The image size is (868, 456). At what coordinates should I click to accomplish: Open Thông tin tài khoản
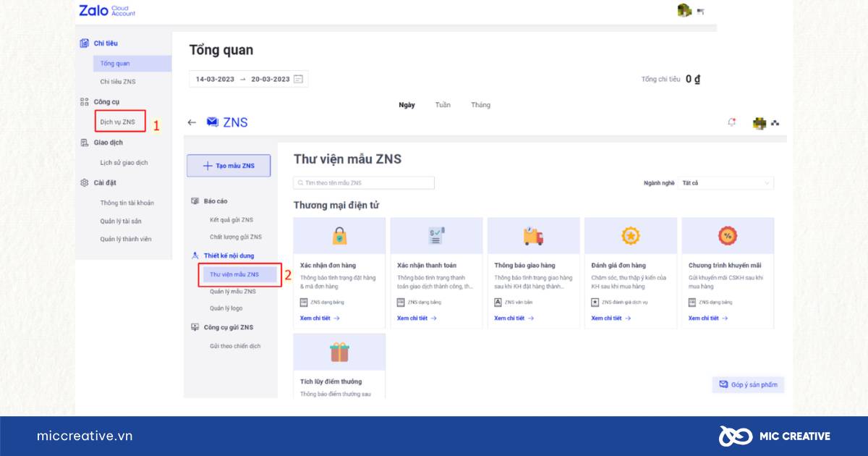127,203
